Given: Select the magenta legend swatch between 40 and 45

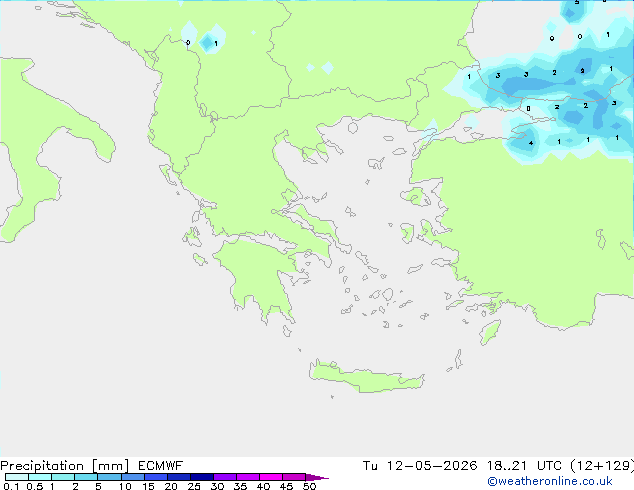Looking at the screenshot, I should [x=271, y=477].
